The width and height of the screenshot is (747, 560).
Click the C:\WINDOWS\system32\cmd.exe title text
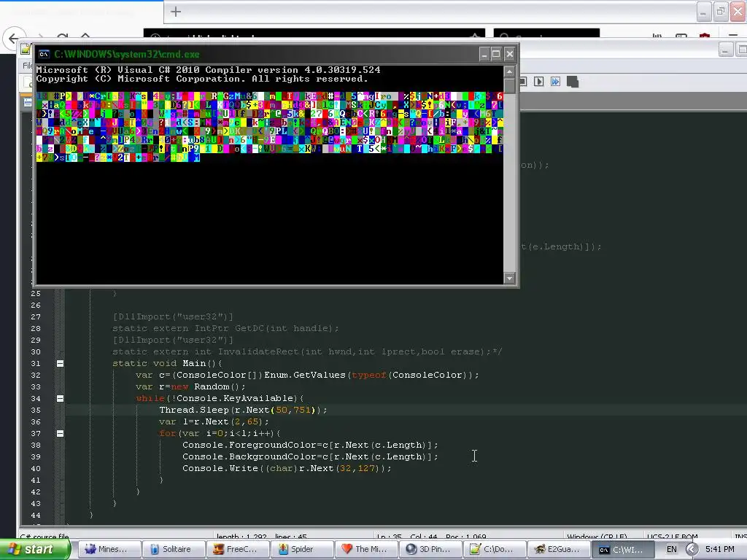coord(127,54)
